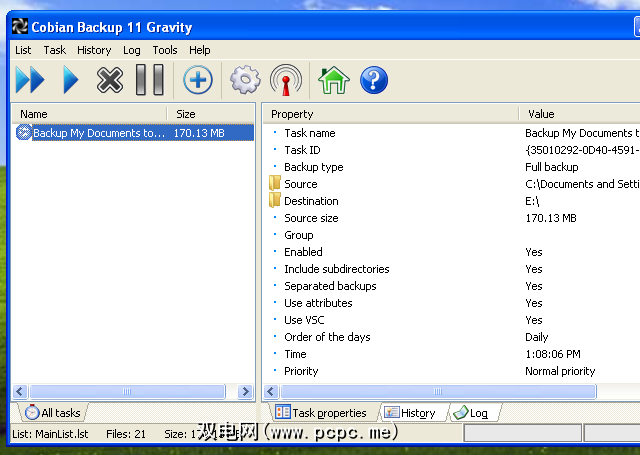Open the Help menu
Screen dimensions: 640x455
[200, 50]
